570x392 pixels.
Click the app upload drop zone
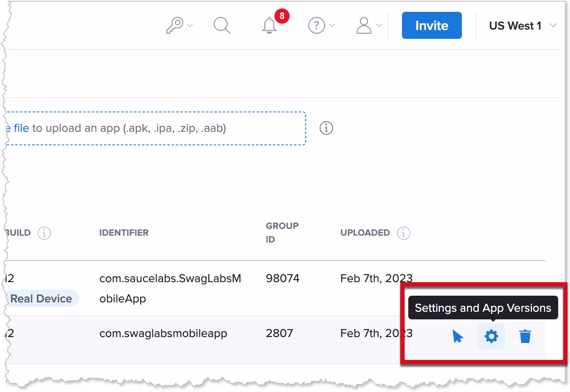(x=155, y=128)
